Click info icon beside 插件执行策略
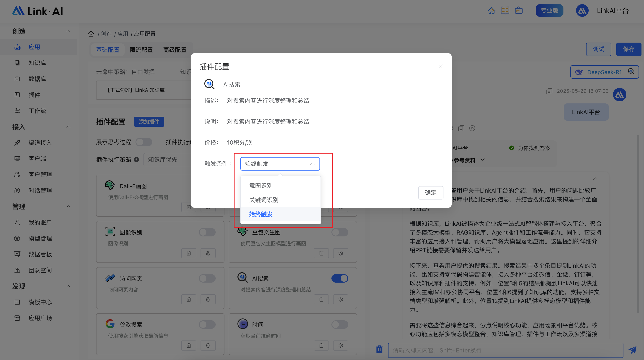The height and width of the screenshot is (360, 644). (x=136, y=159)
